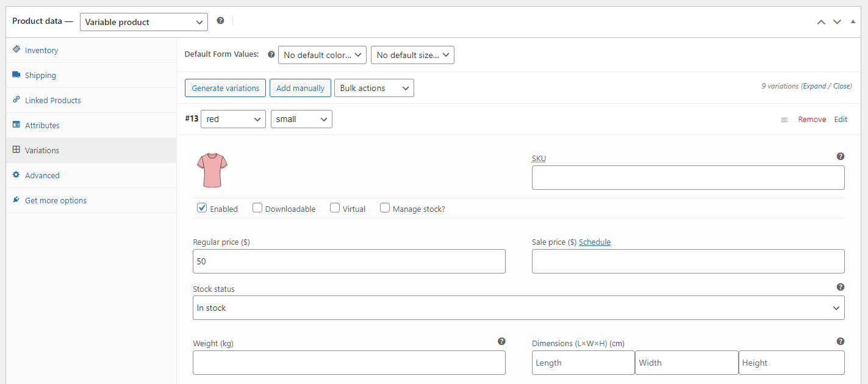The width and height of the screenshot is (868, 384).
Task: Click the Add manually button
Action: (300, 88)
